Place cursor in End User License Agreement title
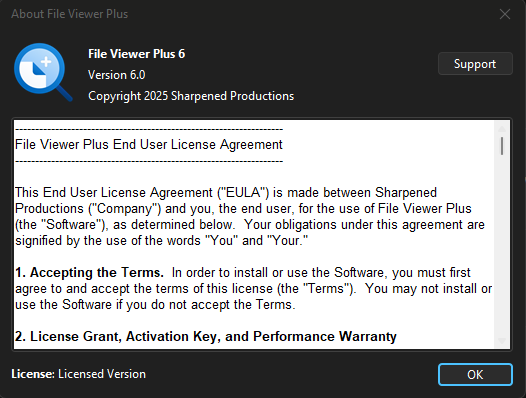The image size is (526, 398). (149, 145)
